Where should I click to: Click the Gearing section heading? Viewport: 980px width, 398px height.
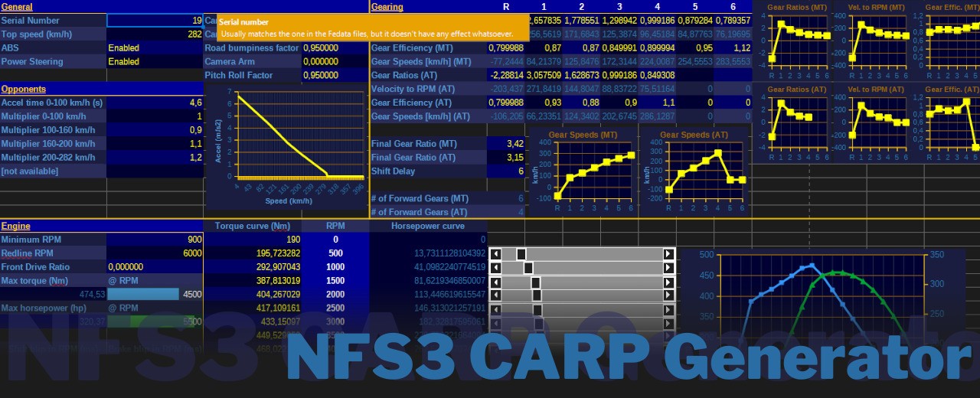[387, 7]
